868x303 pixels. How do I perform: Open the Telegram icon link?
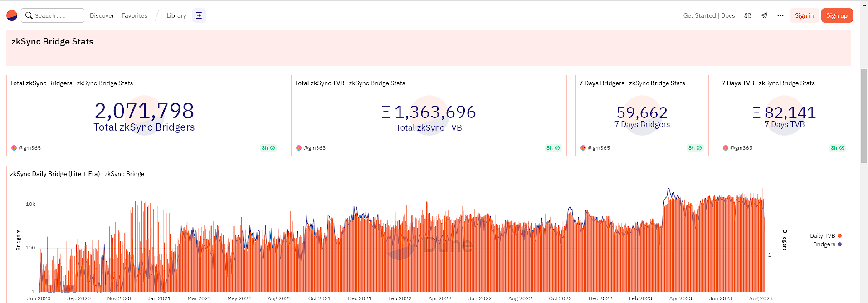tap(764, 15)
